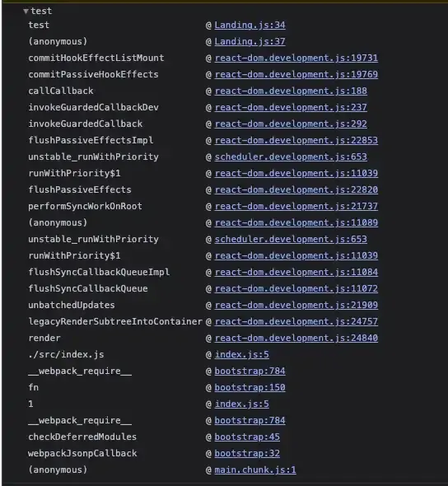This screenshot has height=486, width=448.
Task: Jump to react-dom.development.js:21737 source
Action: click(296, 206)
